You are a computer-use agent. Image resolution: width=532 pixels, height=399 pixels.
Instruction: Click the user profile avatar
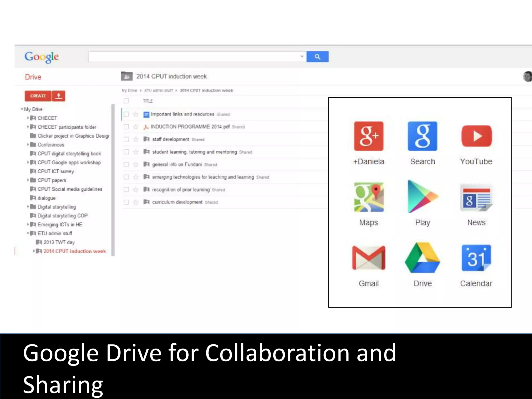527,77
